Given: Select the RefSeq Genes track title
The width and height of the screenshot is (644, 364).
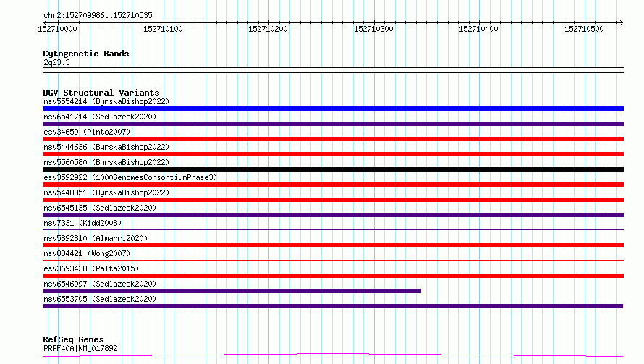Looking at the screenshot, I should [x=73, y=339].
